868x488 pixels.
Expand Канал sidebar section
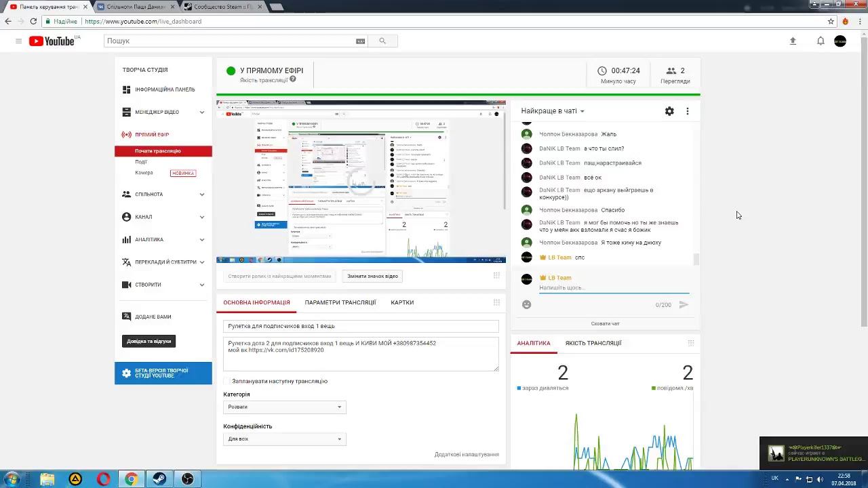pyautogui.click(x=201, y=217)
